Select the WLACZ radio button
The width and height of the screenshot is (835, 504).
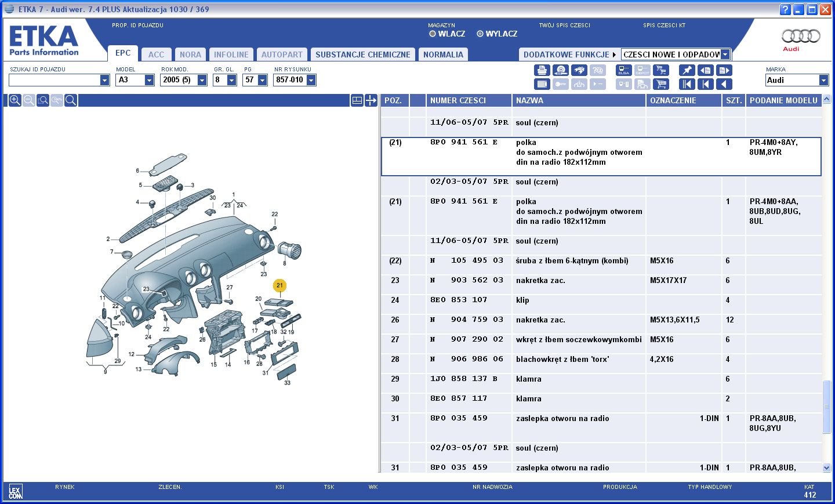coord(433,34)
